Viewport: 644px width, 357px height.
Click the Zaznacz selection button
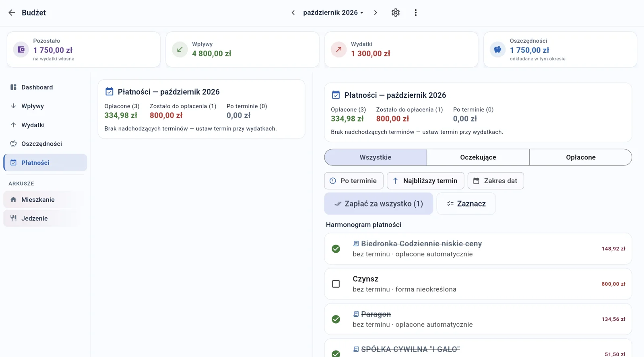click(466, 204)
